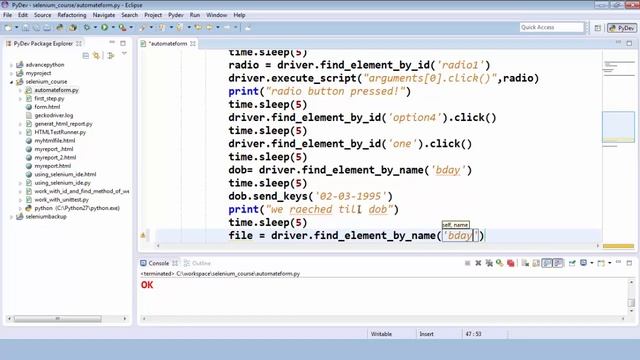The width and height of the screenshot is (640, 360).
Task: Open automateform.py in Package Explorer
Action: click(x=56, y=90)
